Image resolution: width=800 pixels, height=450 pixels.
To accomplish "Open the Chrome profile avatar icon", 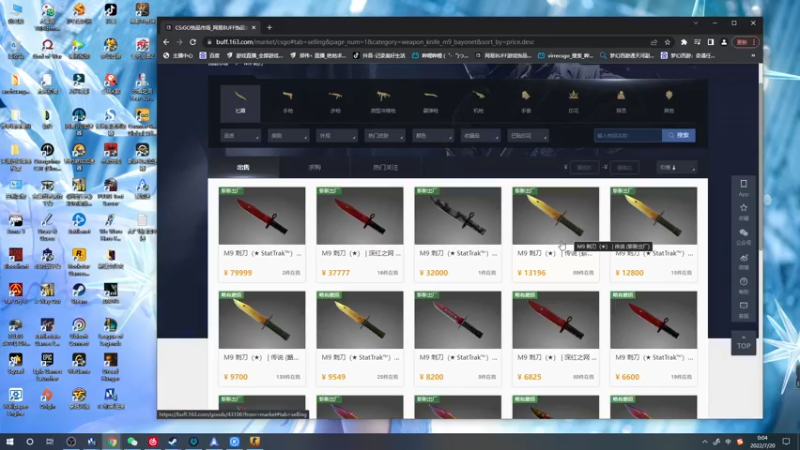I will (x=723, y=42).
